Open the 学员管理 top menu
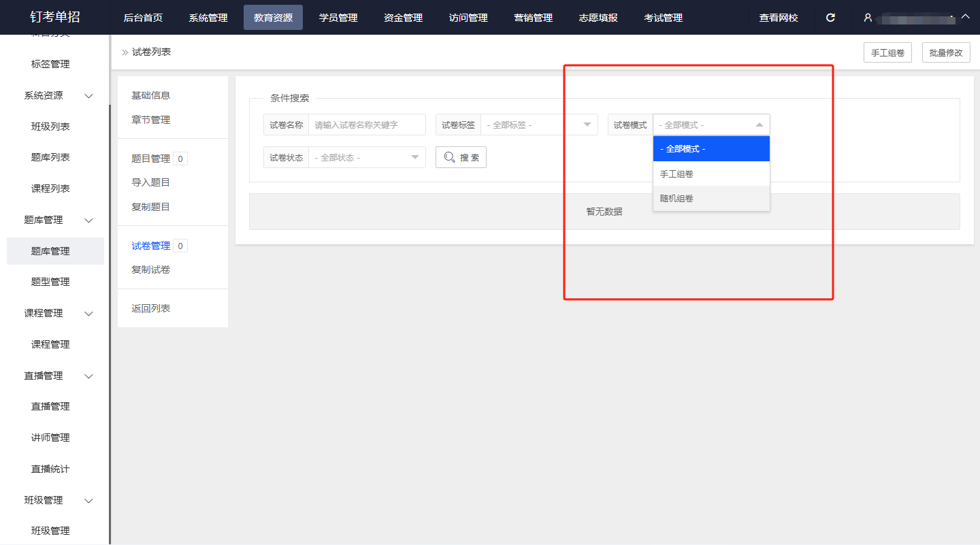The height and width of the screenshot is (545, 980). coord(338,18)
